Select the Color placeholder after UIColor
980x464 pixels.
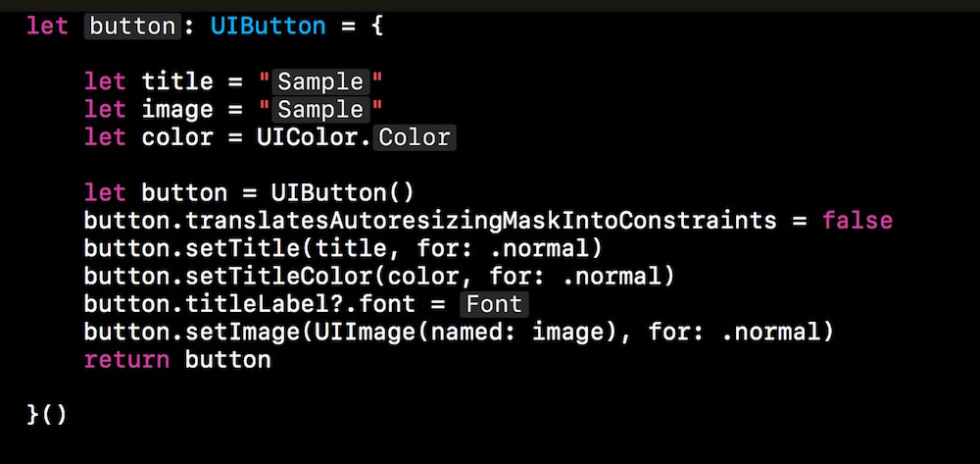pyautogui.click(x=415, y=137)
